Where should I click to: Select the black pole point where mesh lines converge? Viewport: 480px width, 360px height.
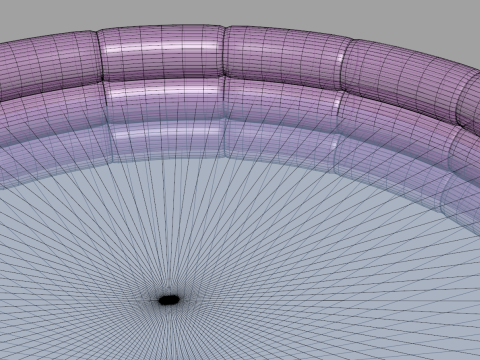pos(169,300)
